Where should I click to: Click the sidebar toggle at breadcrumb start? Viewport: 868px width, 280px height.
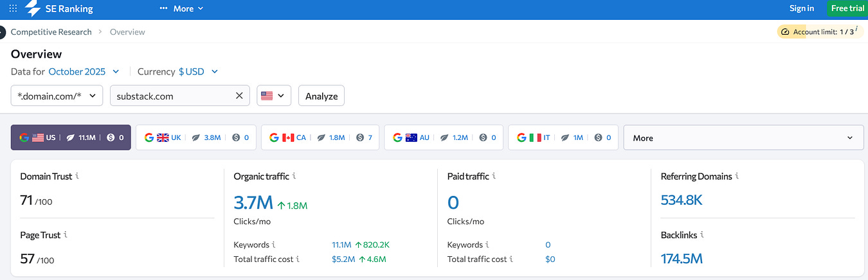tap(1, 31)
